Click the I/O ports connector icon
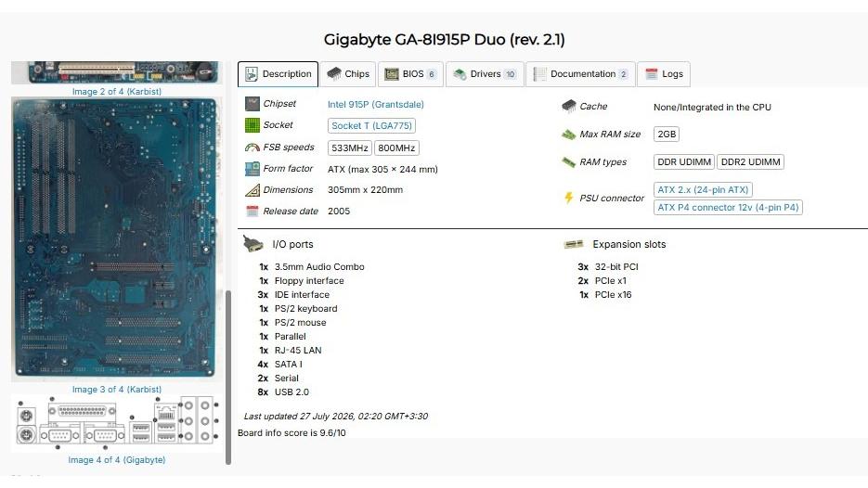The height and width of the screenshot is (488, 868). point(253,243)
